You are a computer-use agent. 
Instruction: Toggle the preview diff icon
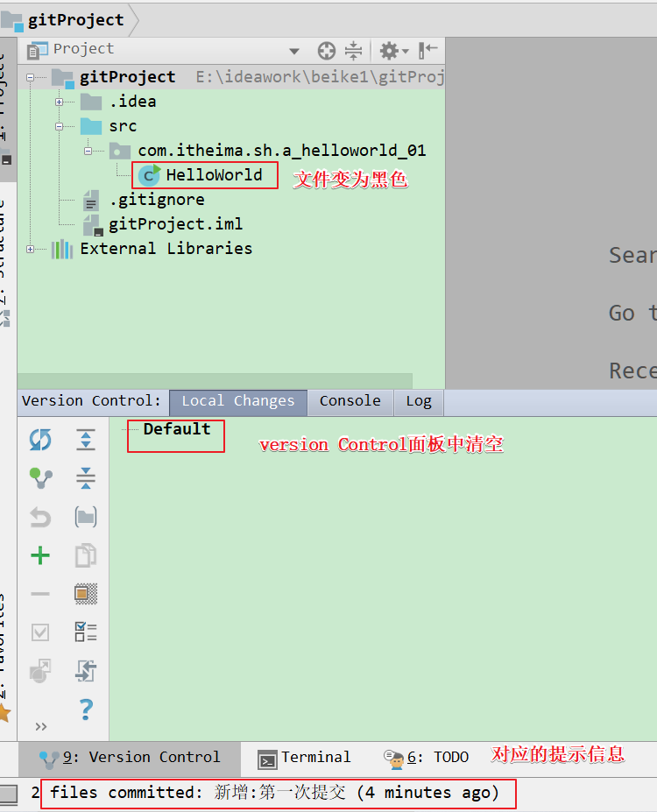(x=86, y=593)
